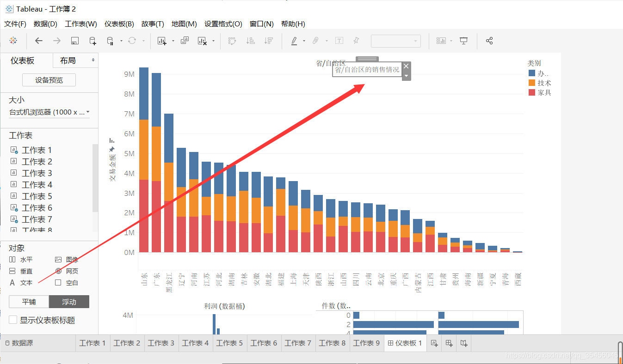
Task: Open the dashboard size dropdown
Action: click(x=49, y=112)
